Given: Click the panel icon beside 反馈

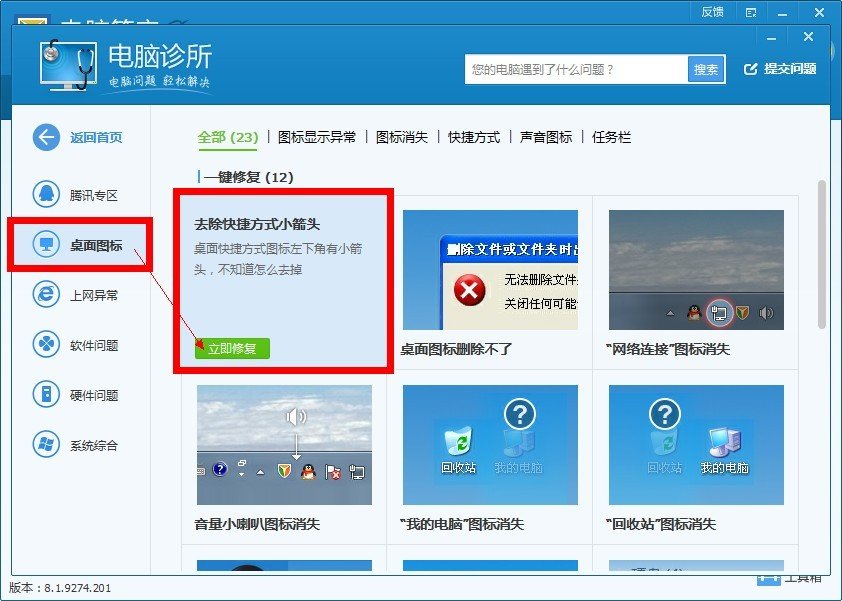Looking at the screenshot, I should click(x=750, y=12).
